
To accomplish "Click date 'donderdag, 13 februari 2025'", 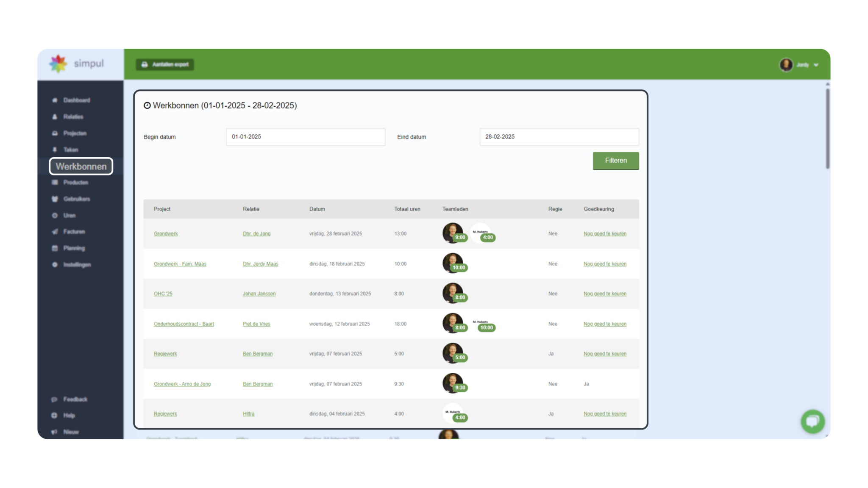I will click(x=340, y=294).
